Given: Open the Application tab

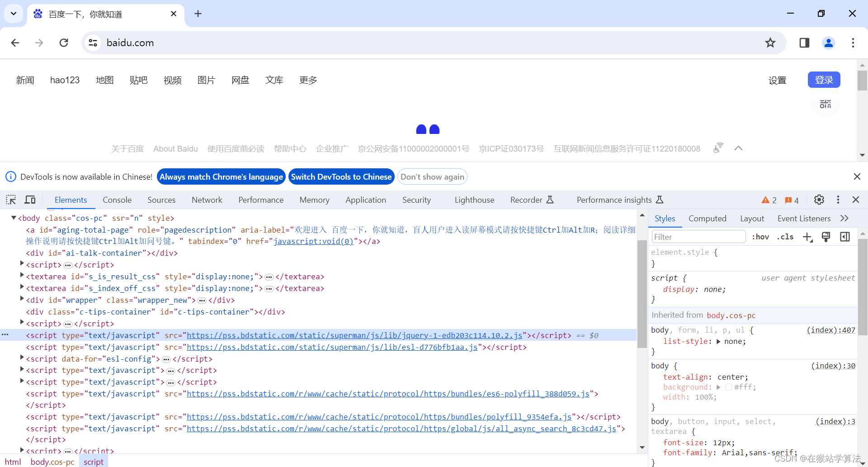Looking at the screenshot, I should pyautogui.click(x=366, y=200).
